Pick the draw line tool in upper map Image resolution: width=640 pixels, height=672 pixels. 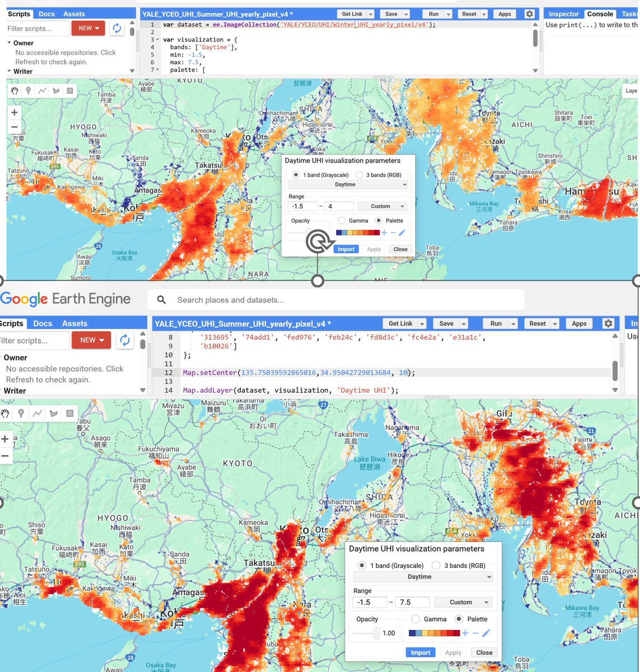tap(42, 91)
